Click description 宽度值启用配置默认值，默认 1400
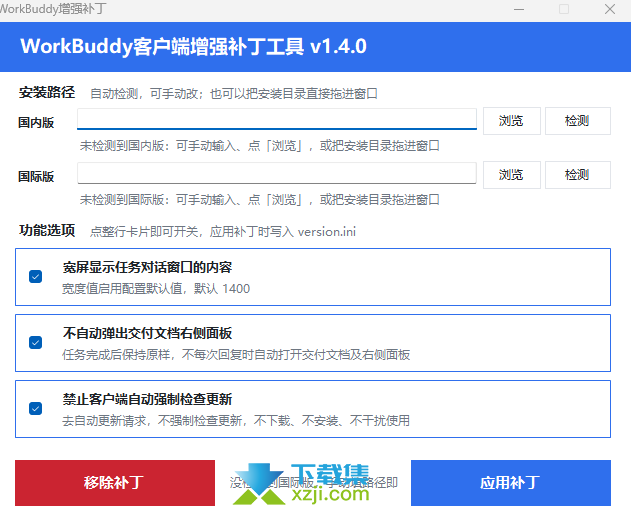This screenshot has width=631, height=527. click(156, 289)
